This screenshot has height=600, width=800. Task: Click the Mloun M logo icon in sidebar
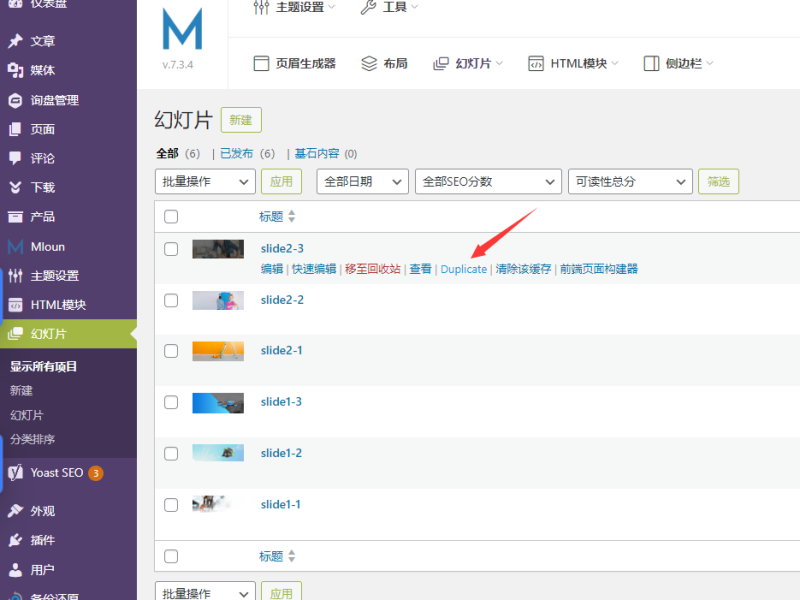(x=15, y=247)
